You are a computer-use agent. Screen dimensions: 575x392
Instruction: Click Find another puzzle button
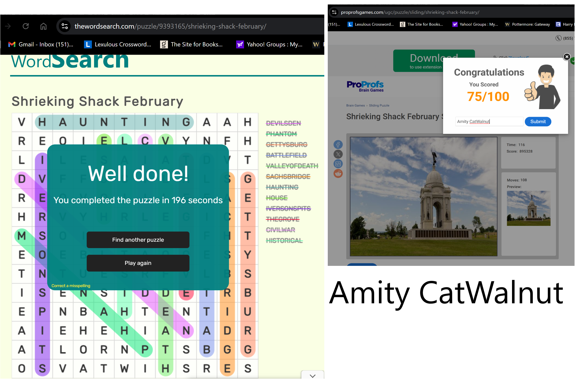tap(138, 240)
